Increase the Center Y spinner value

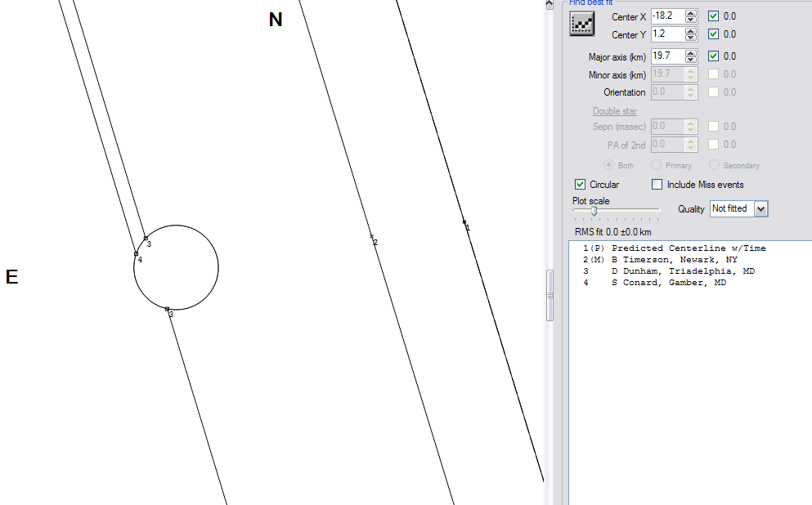click(691, 31)
